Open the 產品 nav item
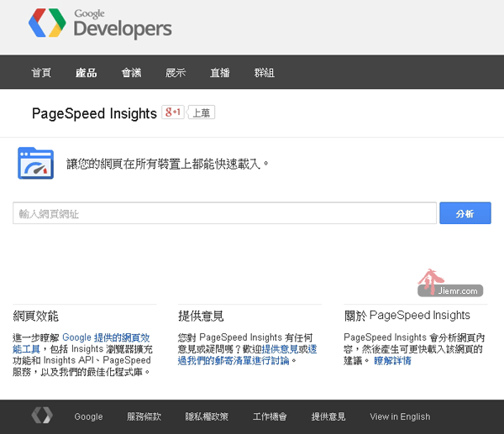The width and height of the screenshot is (504, 434). [87, 72]
